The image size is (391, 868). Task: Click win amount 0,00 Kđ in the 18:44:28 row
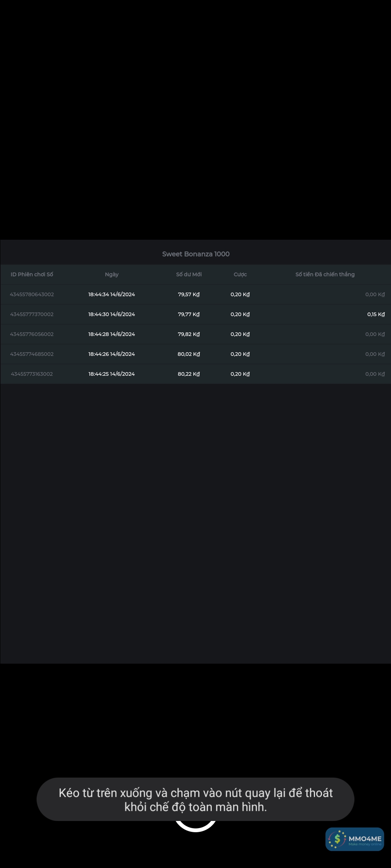[375, 334]
